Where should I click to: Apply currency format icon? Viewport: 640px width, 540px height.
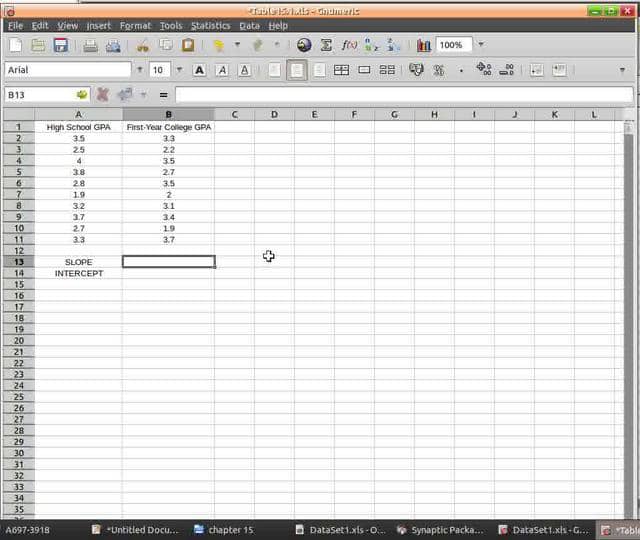click(x=416, y=70)
